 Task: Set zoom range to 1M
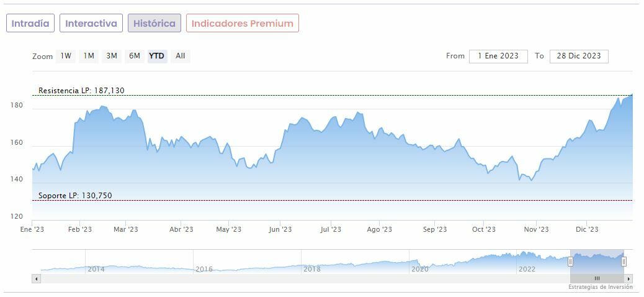tap(89, 56)
